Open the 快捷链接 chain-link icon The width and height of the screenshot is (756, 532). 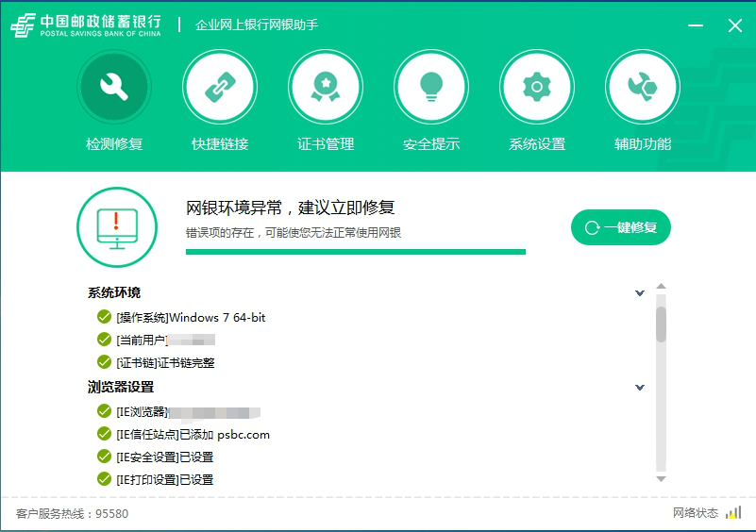pos(220,87)
